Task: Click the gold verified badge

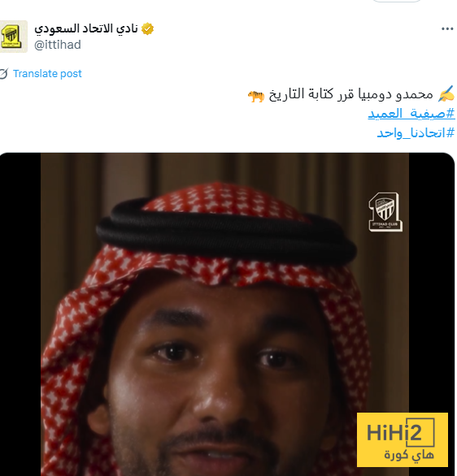Action: (147, 29)
